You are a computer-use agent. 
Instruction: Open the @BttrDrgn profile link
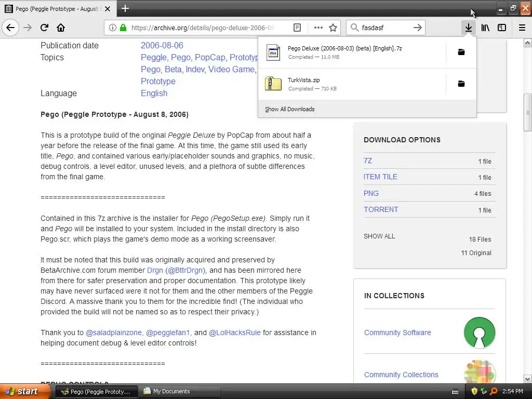187,270
